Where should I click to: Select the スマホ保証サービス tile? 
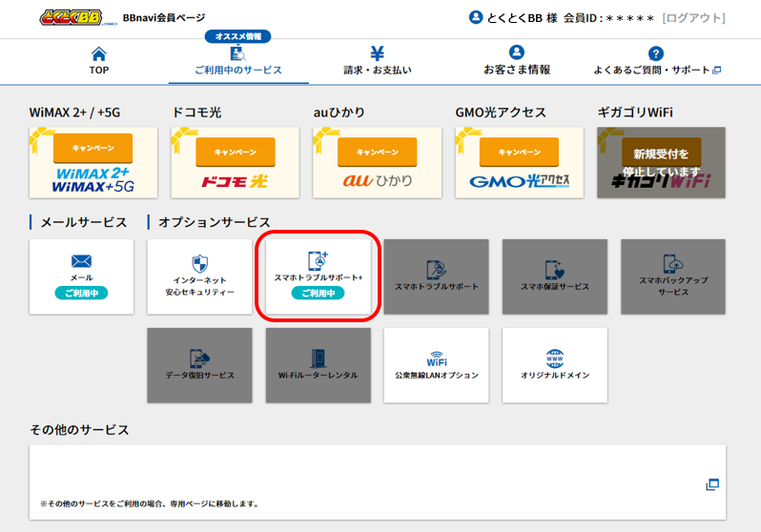click(x=554, y=276)
